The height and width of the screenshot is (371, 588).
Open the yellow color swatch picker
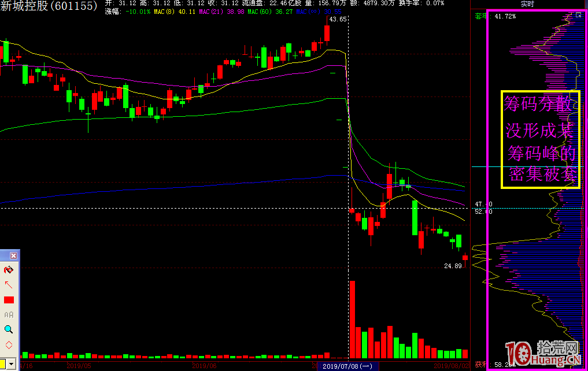click(x=3, y=364)
